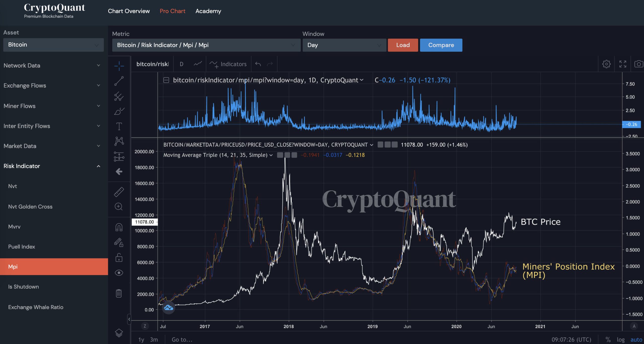Open Moving Average Triple options chevron
Screen dimensions: 644x344
pyautogui.click(x=271, y=155)
